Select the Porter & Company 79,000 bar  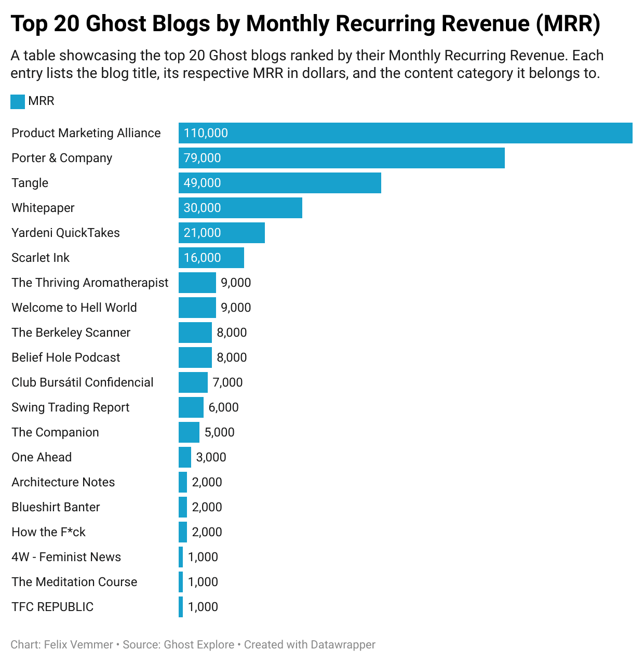(x=341, y=158)
